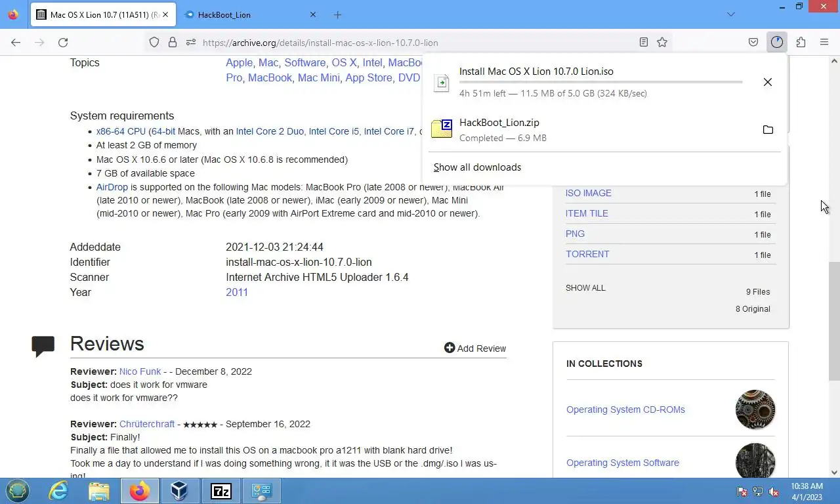Show HackBoot_Lion.zip in folder
Screen dimensions: 840x504
(x=768, y=129)
